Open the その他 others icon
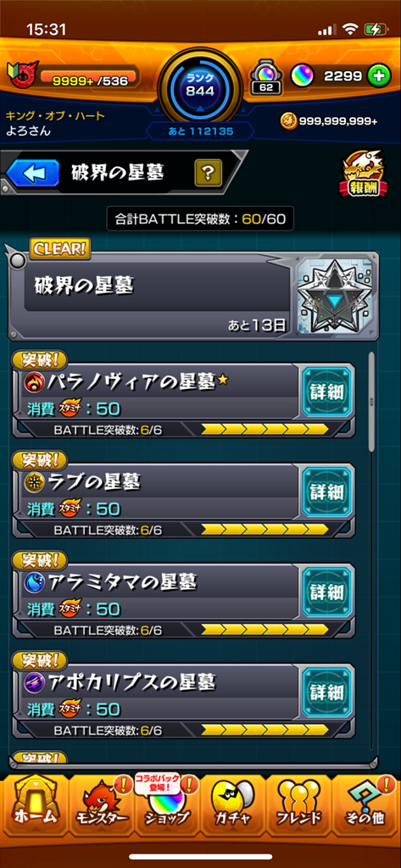401x868 pixels. [365, 806]
